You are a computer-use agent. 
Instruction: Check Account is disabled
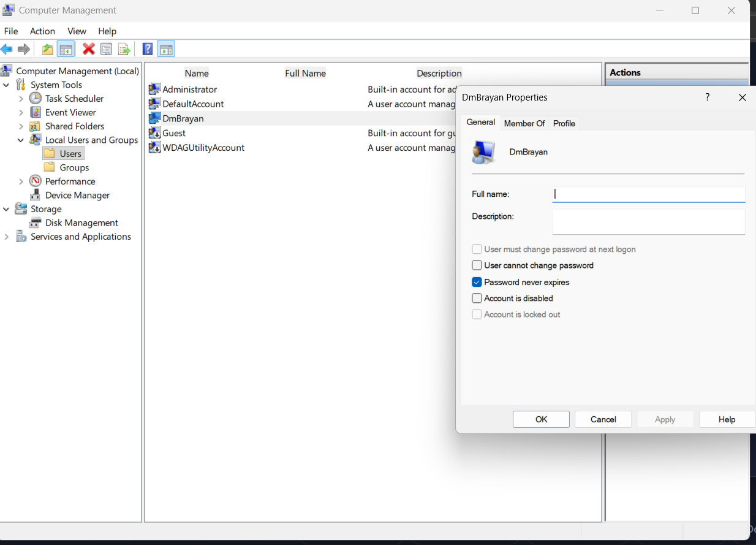pyautogui.click(x=477, y=298)
